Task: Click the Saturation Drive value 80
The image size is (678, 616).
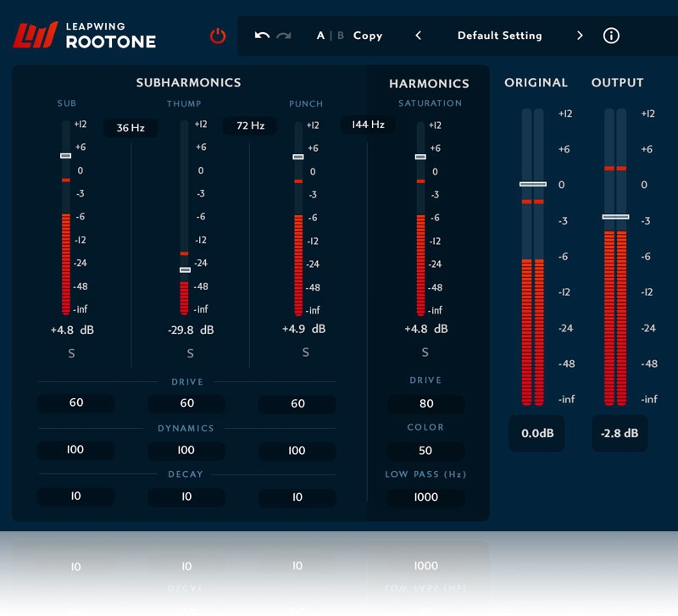Action: (425, 404)
